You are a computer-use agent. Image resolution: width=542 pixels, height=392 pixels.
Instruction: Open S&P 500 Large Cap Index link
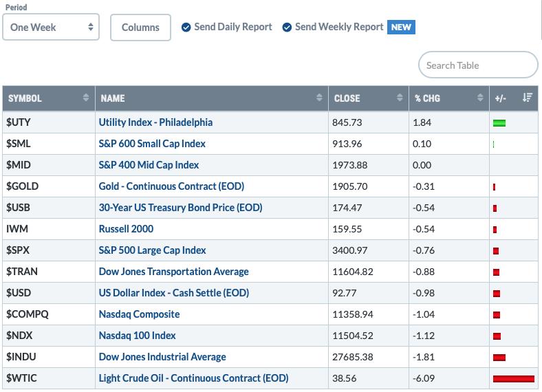152,250
